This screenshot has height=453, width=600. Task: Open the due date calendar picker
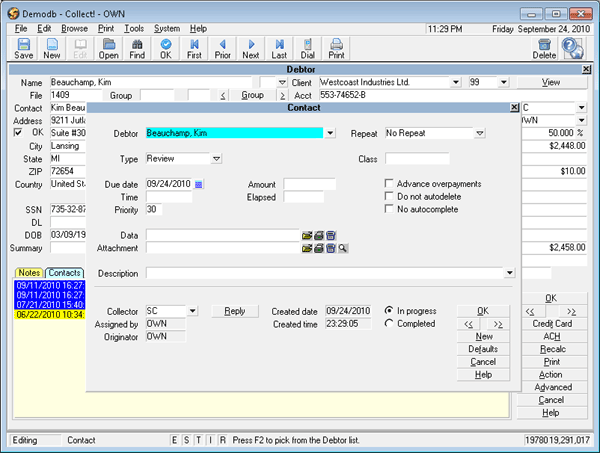tap(198, 184)
